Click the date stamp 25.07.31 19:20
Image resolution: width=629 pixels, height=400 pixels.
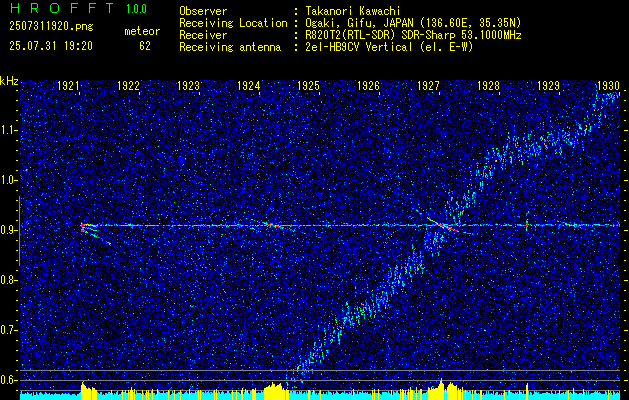tap(51, 45)
